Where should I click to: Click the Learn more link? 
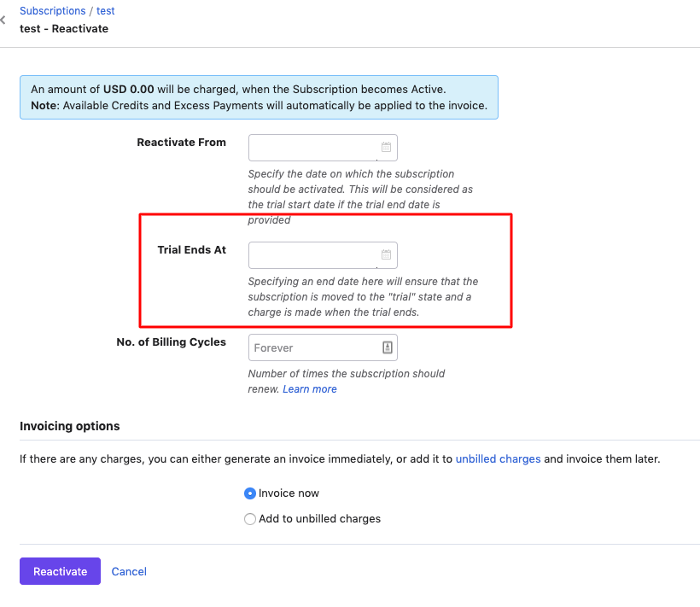coord(310,389)
